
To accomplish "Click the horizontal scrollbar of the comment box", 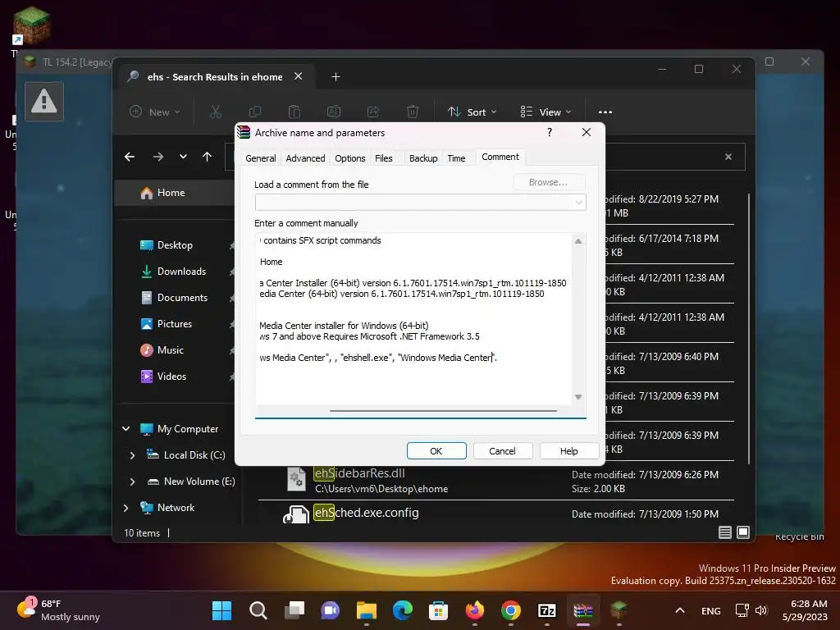I will click(443, 411).
